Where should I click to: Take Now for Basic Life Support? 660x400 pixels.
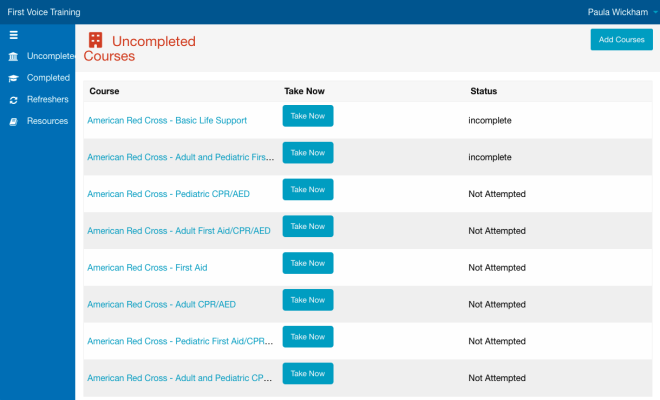pyautogui.click(x=308, y=116)
